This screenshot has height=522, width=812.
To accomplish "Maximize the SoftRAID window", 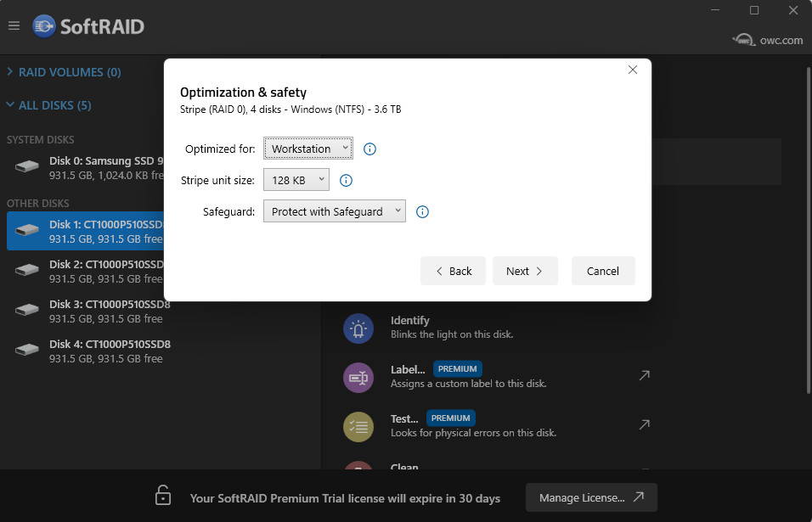I will pos(754,10).
